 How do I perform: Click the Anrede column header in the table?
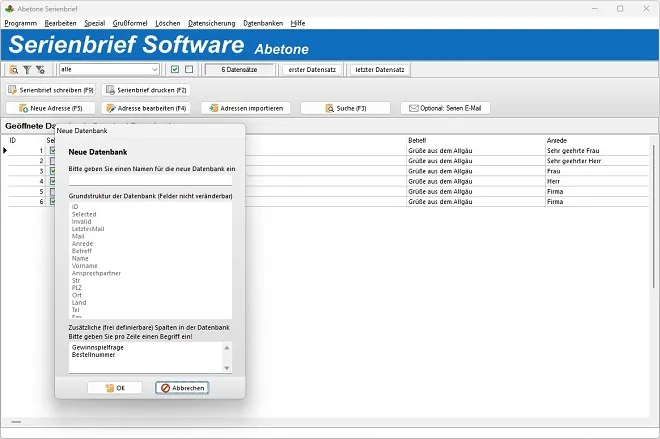point(556,140)
